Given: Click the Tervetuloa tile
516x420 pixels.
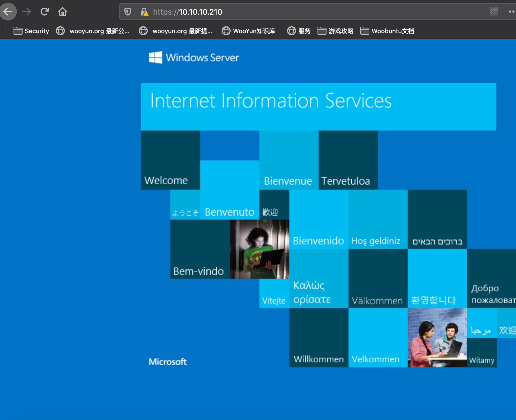Looking at the screenshot, I should 348,160.
